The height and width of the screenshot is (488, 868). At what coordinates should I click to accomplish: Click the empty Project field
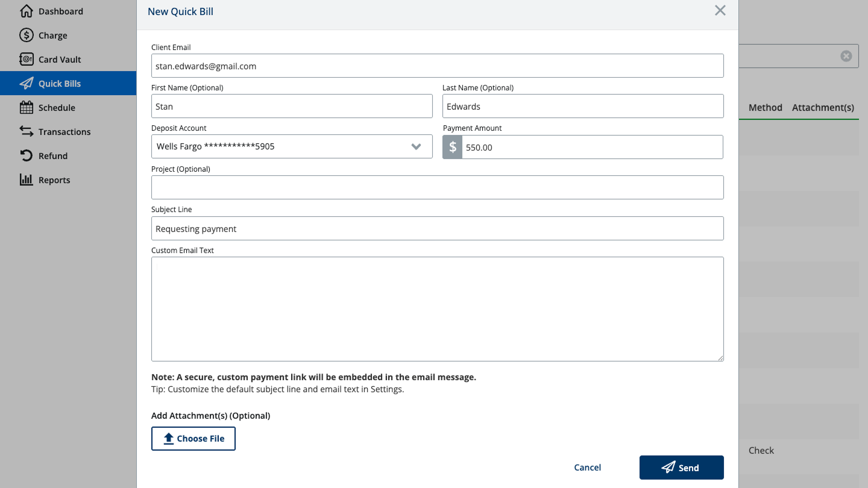(x=437, y=187)
